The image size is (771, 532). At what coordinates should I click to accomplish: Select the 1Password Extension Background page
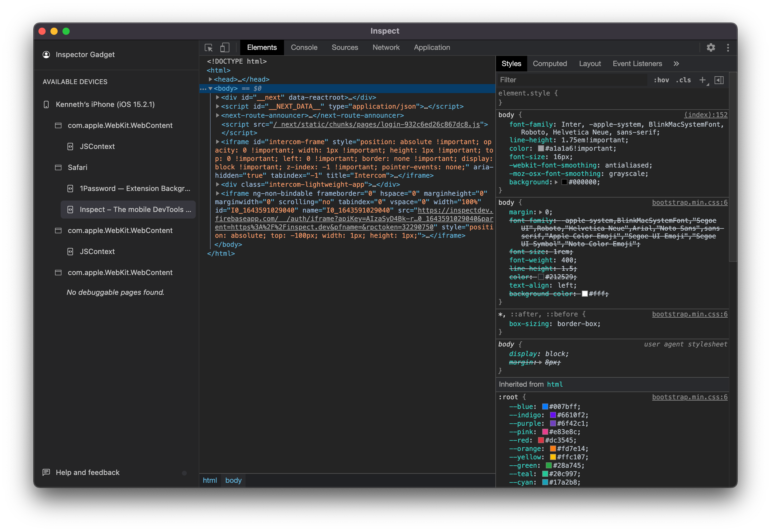[135, 189]
